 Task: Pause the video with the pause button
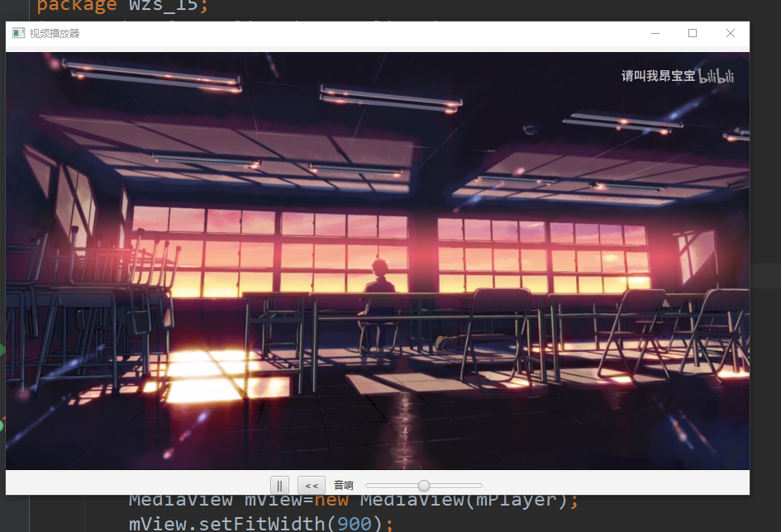point(279,485)
